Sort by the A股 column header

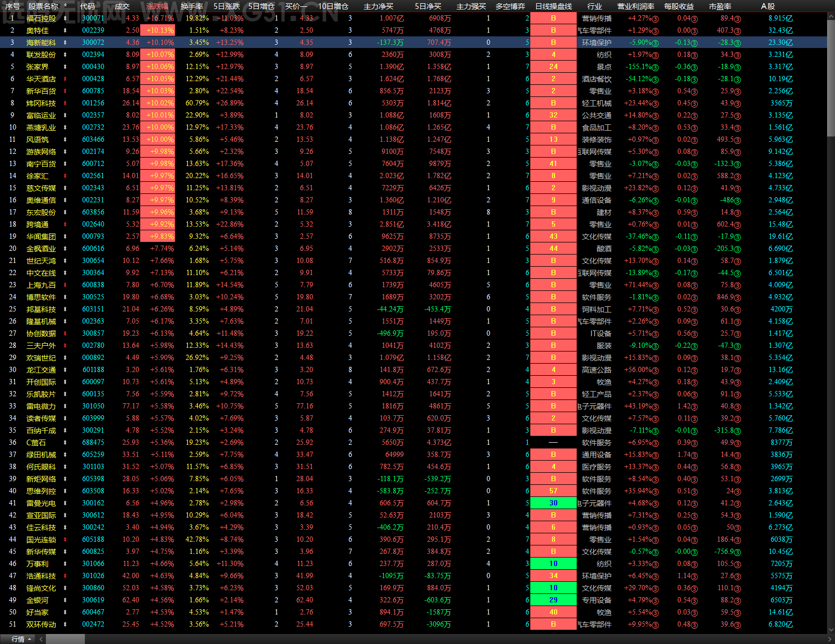point(768,6)
